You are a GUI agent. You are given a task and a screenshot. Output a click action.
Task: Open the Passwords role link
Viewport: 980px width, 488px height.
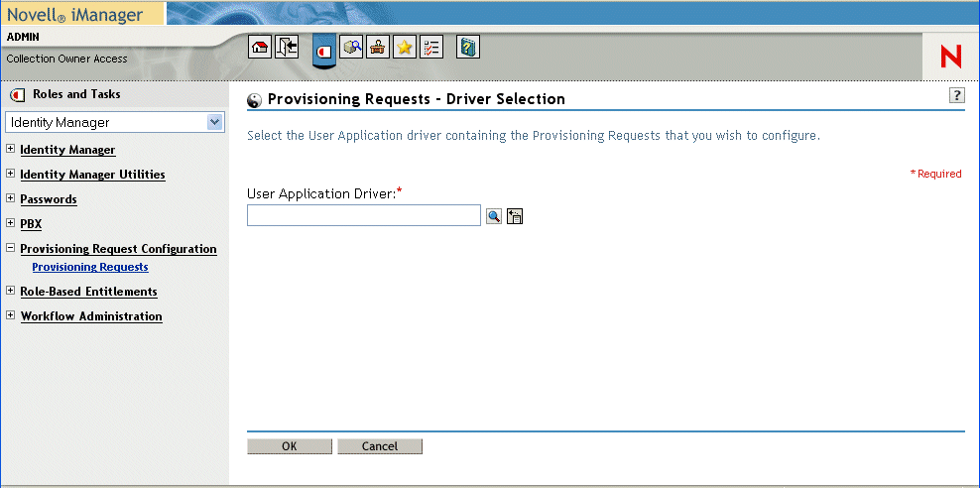pos(49,199)
